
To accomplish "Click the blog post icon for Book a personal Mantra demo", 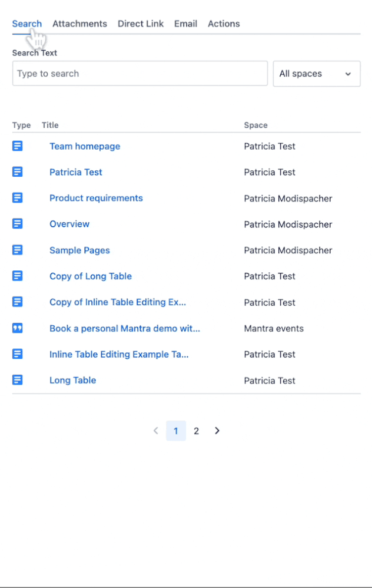I will 17,328.
